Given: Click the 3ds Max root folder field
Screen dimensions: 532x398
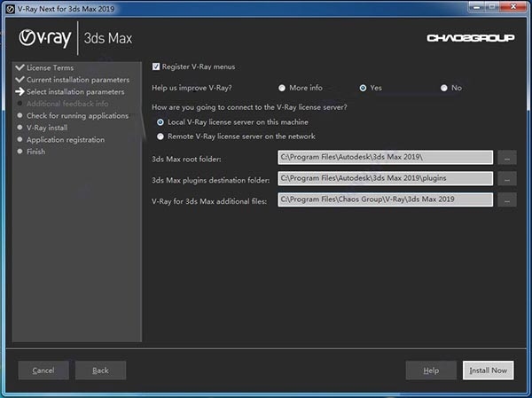Looking at the screenshot, I should tap(385, 158).
